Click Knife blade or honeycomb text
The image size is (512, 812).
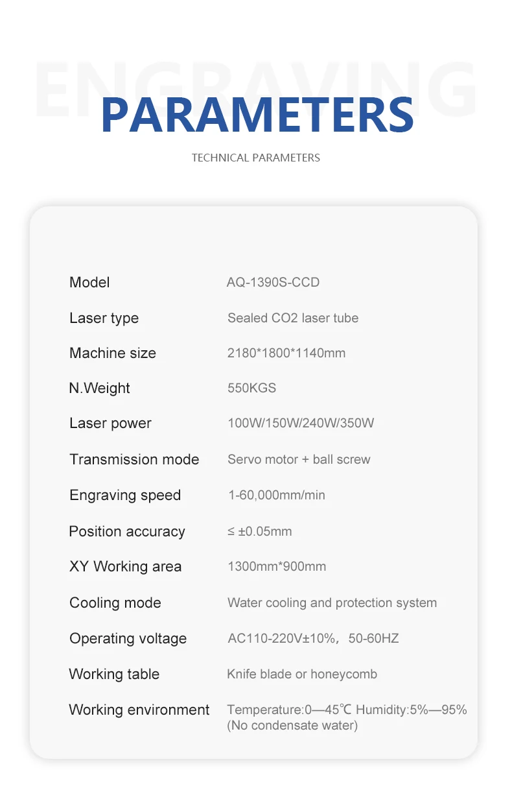301,675
